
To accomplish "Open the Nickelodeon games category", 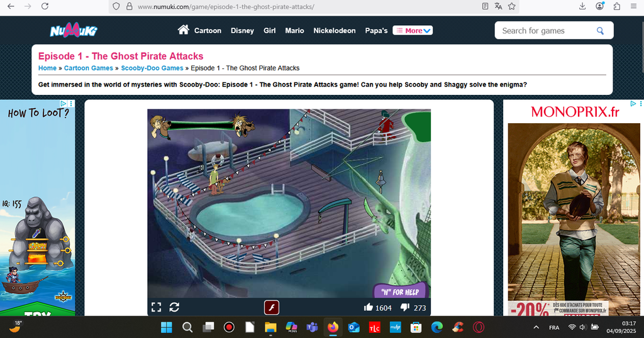I will tap(335, 31).
